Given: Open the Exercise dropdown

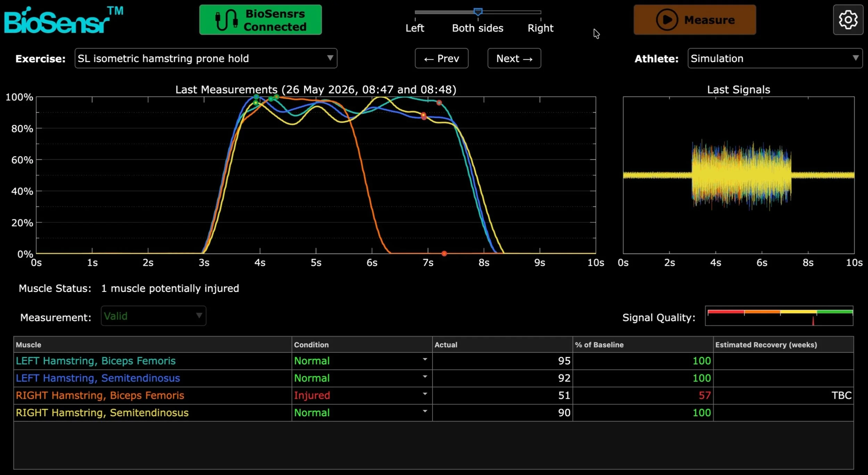Looking at the screenshot, I should [x=206, y=58].
